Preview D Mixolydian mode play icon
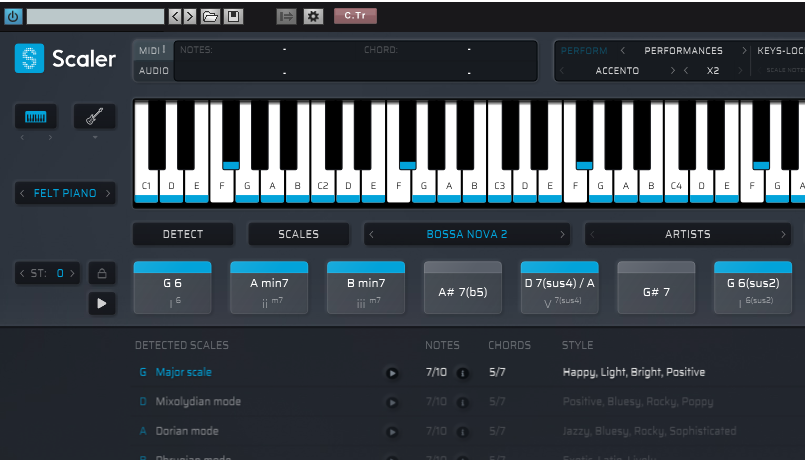 (392, 402)
